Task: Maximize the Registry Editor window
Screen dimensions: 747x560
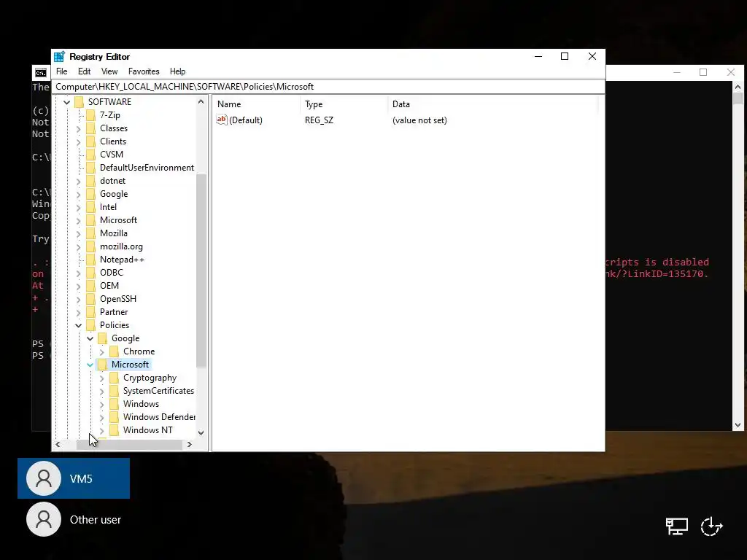Action: coord(565,56)
